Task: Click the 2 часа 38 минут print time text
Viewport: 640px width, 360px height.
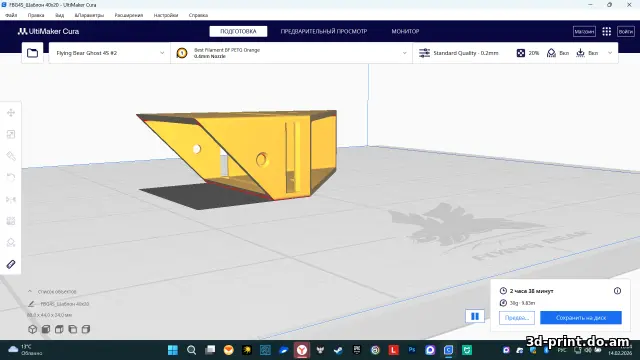Action: [x=531, y=291]
